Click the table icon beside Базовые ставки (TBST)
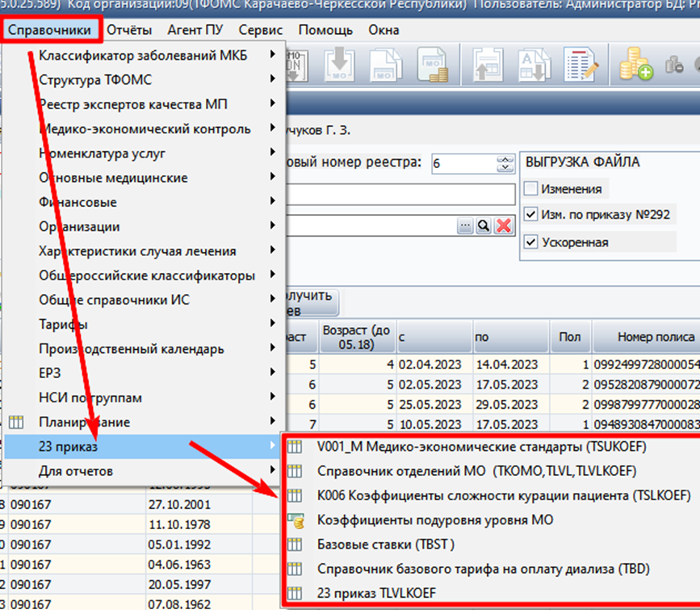 [295, 545]
